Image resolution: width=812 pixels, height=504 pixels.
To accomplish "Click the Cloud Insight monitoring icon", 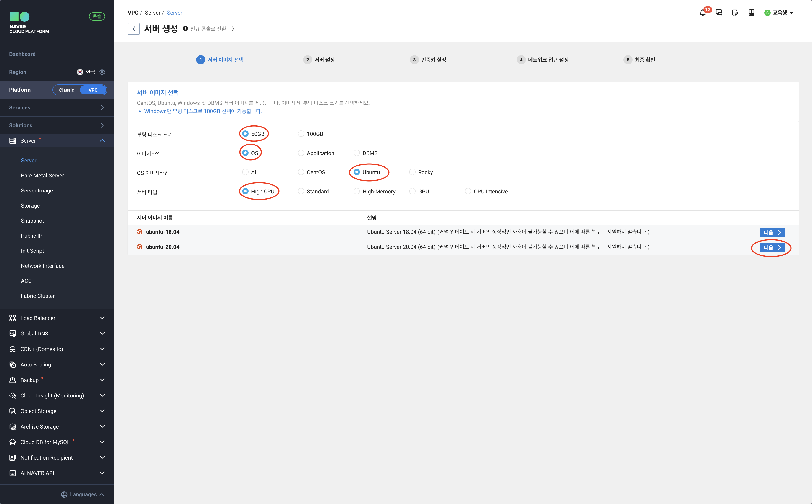I will (13, 396).
